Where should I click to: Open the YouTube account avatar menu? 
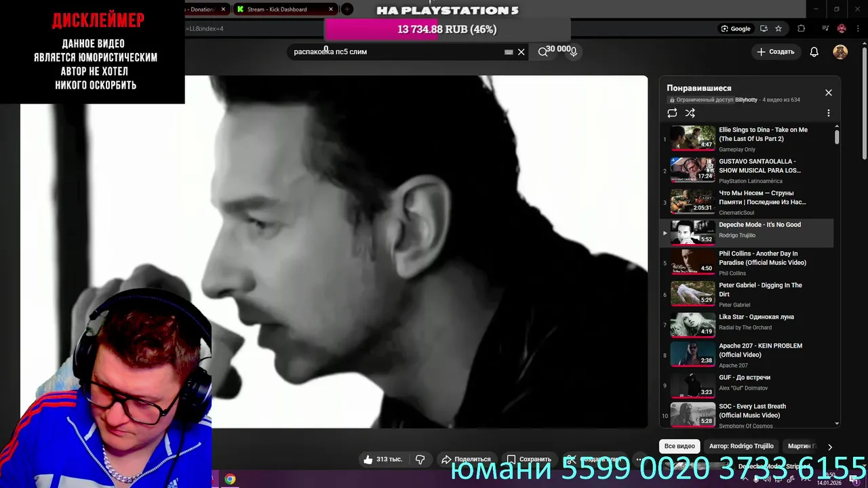pos(840,52)
